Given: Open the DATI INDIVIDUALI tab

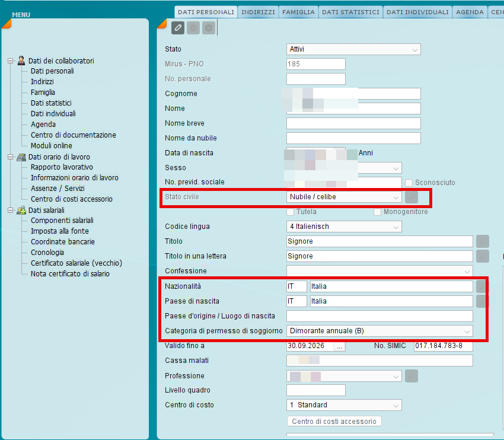Looking at the screenshot, I should click(x=417, y=12).
